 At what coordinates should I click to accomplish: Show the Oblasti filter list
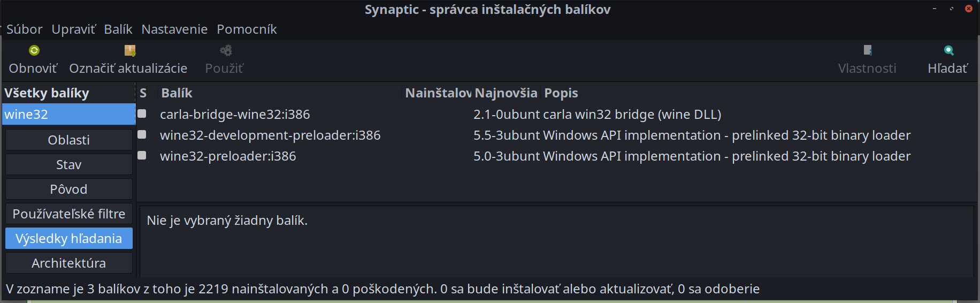[x=69, y=140]
